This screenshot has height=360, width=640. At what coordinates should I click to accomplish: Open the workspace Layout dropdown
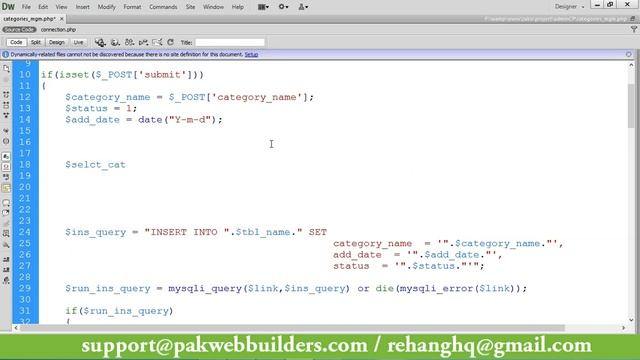263,7
